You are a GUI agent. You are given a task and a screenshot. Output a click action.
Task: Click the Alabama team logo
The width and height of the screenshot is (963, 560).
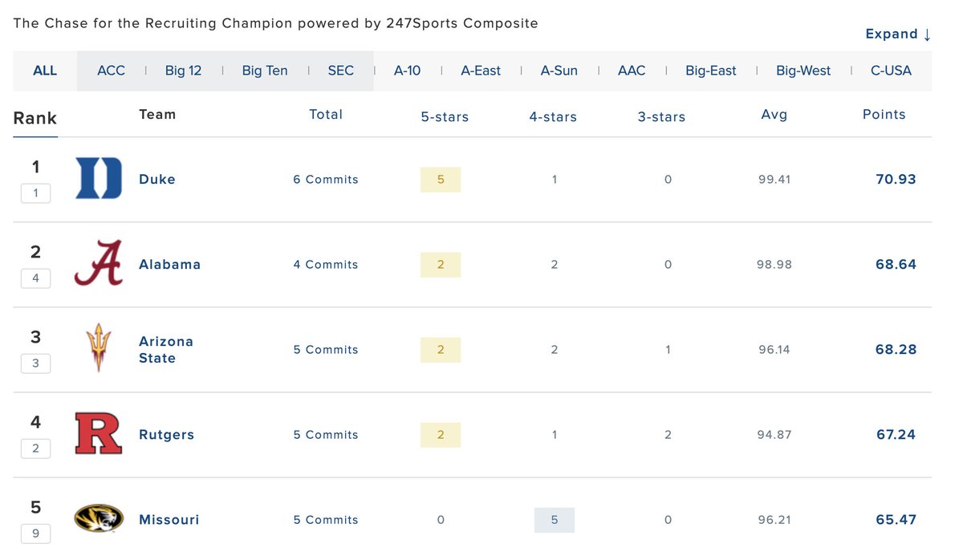pos(99,263)
